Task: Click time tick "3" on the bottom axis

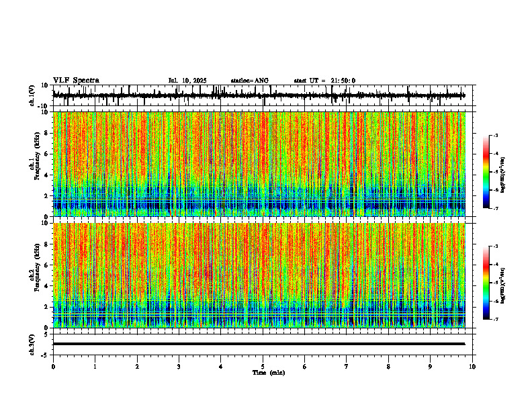Action: [x=179, y=367]
